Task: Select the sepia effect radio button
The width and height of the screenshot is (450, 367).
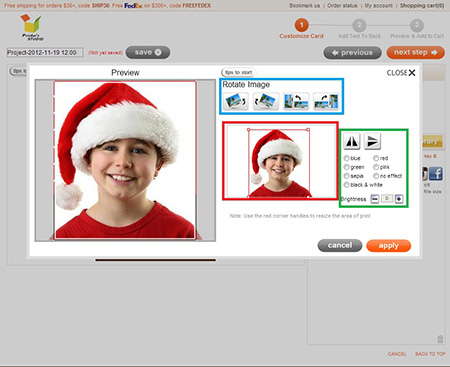Action: tap(346, 176)
